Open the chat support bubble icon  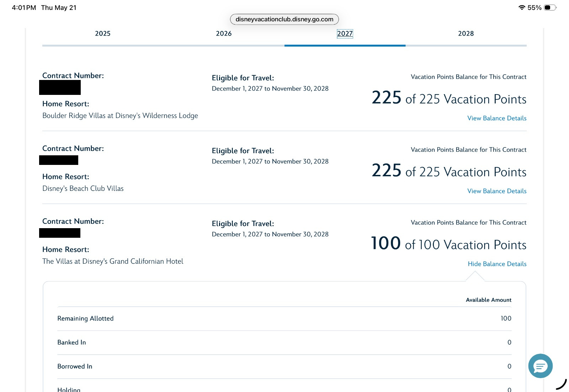[x=540, y=366]
